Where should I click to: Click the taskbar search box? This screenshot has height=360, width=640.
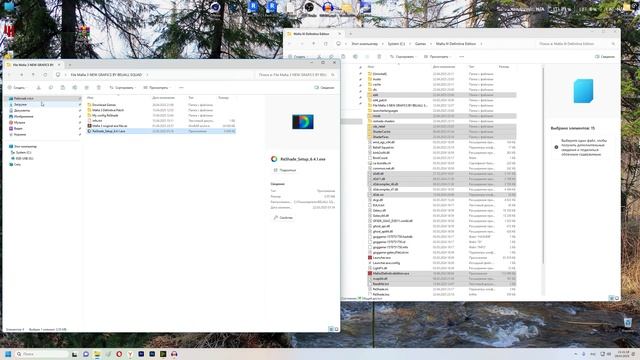click(x=42, y=354)
